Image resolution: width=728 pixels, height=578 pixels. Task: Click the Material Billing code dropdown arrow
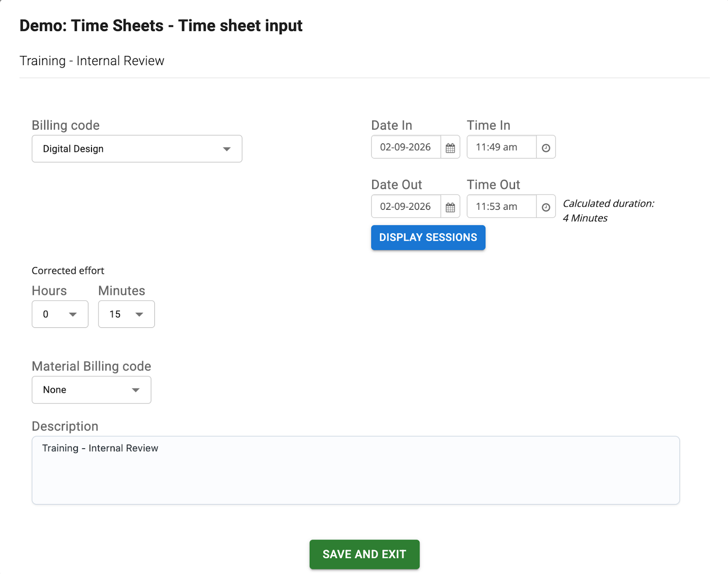(x=135, y=390)
